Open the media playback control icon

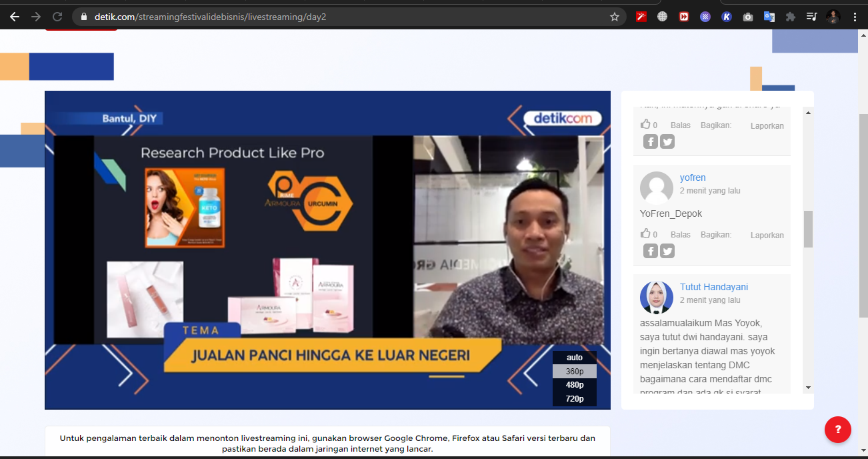[811, 17]
